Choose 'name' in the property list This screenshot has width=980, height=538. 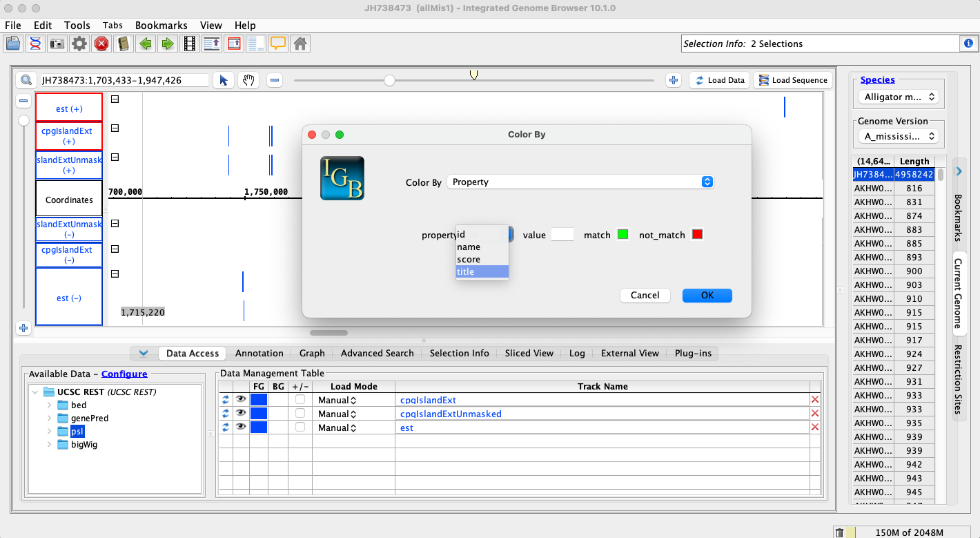[482, 247]
